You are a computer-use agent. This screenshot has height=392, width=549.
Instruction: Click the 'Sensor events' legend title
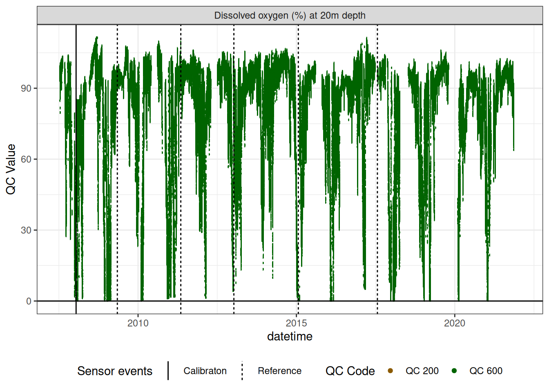coord(115,371)
